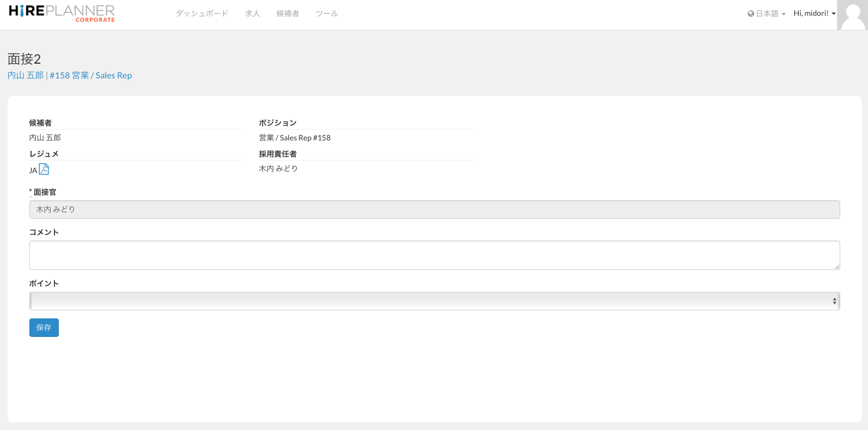The height and width of the screenshot is (430, 868).
Task: Open the ツール menu
Action: (327, 14)
